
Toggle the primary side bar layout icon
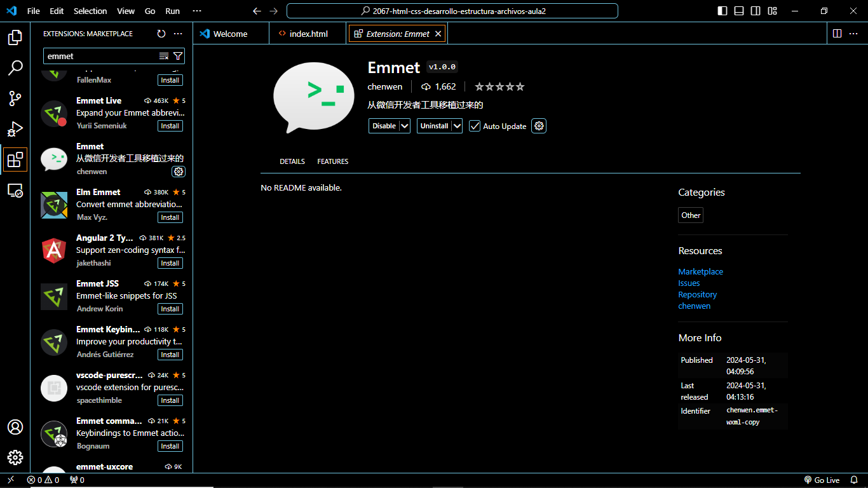[x=722, y=11]
